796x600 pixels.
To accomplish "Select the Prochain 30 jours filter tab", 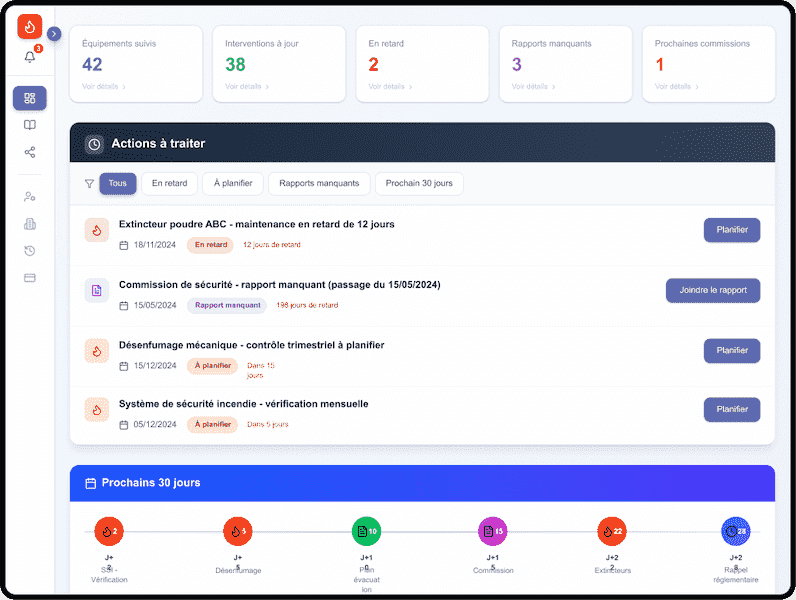I will tap(419, 183).
